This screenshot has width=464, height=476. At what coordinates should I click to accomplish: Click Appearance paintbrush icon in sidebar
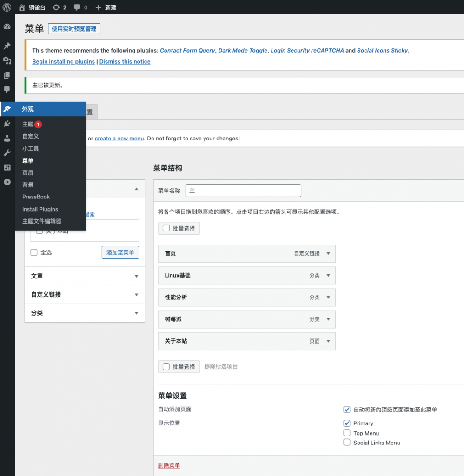7,109
